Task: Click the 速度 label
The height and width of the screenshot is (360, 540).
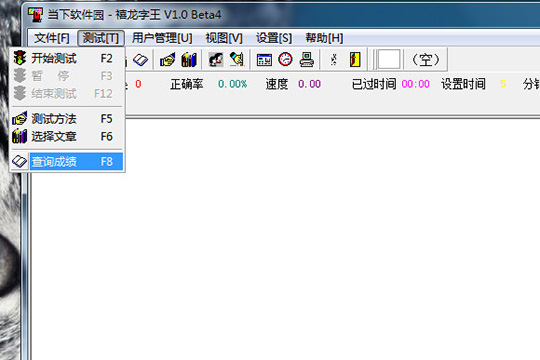Action: pyautogui.click(x=277, y=84)
